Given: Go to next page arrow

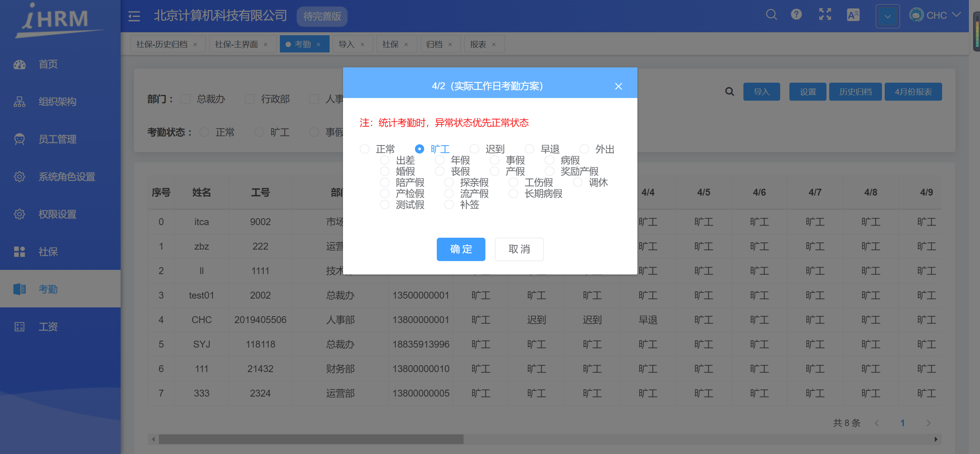Looking at the screenshot, I should click(928, 423).
